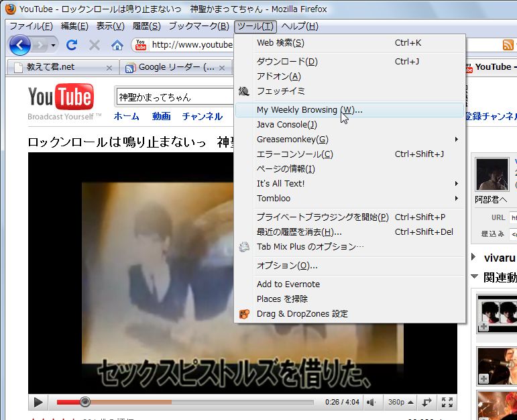Open the 360p quality dropdown
The width and height of the screenshot is (517, 420).
click(x=400, y=402)
